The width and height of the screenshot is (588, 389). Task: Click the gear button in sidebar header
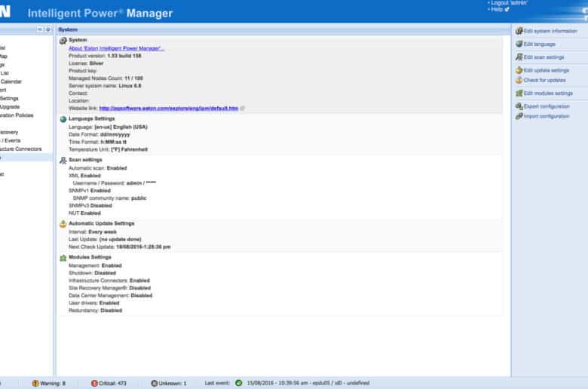tap(48, 29)
